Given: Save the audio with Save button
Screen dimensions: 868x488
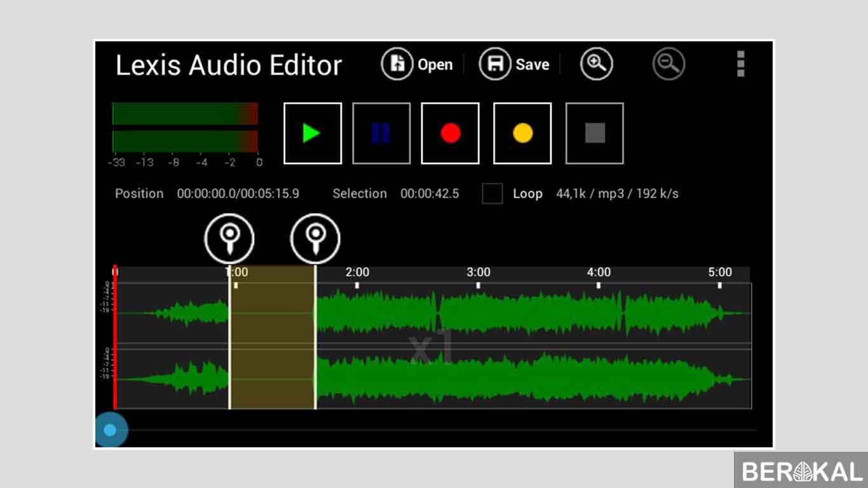Looking at the screenshot, I should point(514,64).
